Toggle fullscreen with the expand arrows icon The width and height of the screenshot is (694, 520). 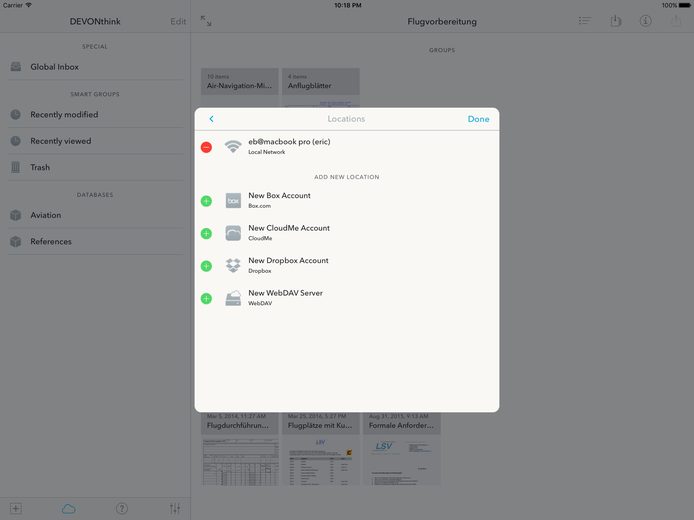pyautogui.click(x=206, y=21)
